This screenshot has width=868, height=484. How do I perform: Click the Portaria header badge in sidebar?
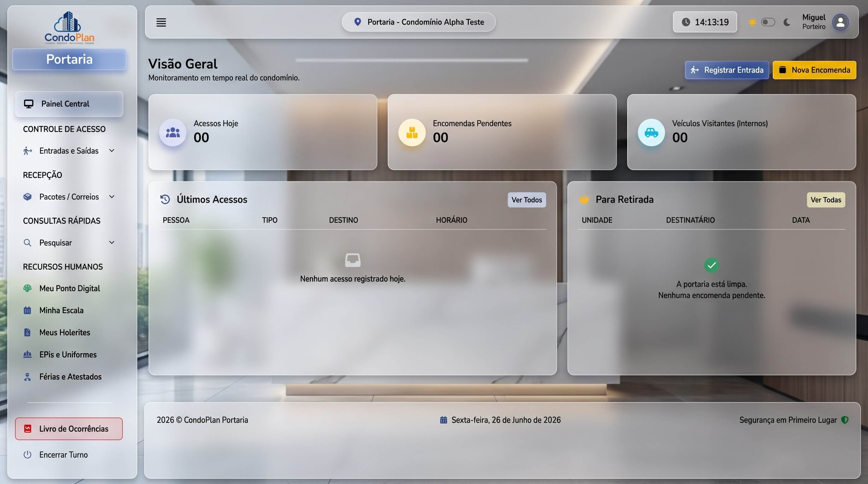69,60
